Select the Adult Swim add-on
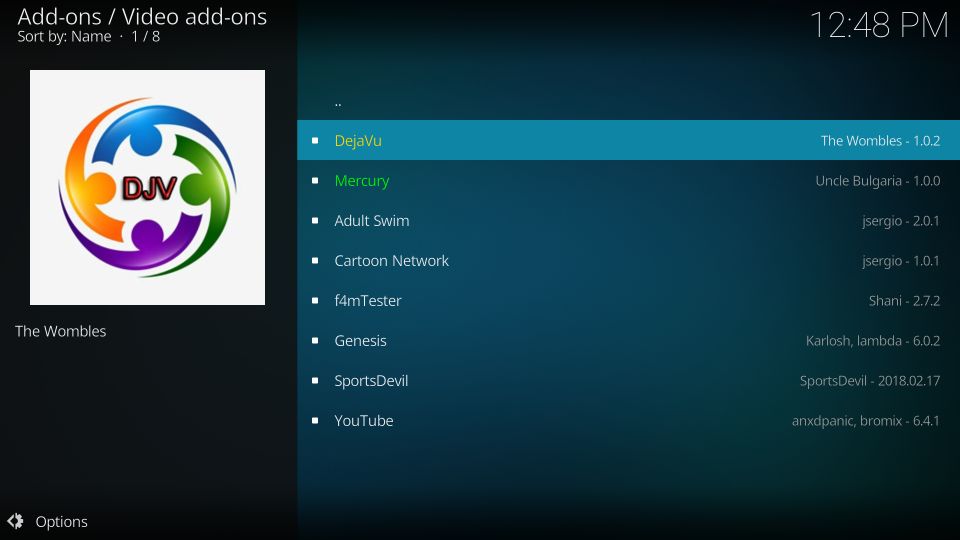This screenshot has height=540, width=960. tap(628, 220)
